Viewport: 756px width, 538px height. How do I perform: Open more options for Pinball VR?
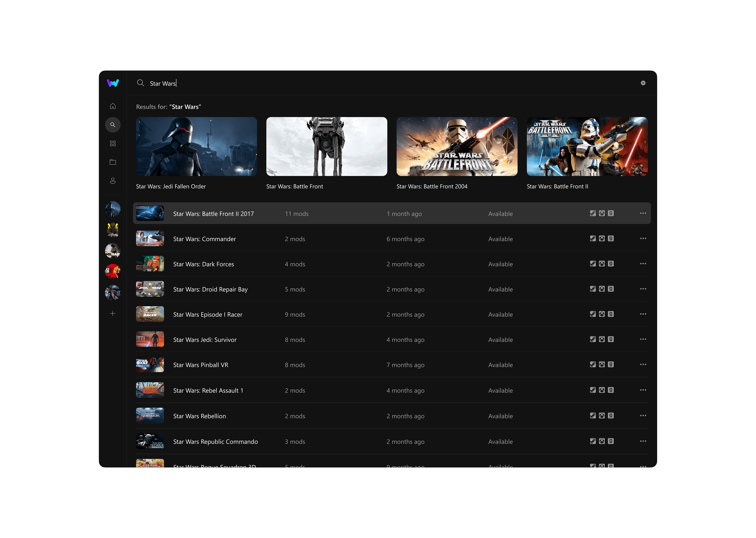(643, 364)
